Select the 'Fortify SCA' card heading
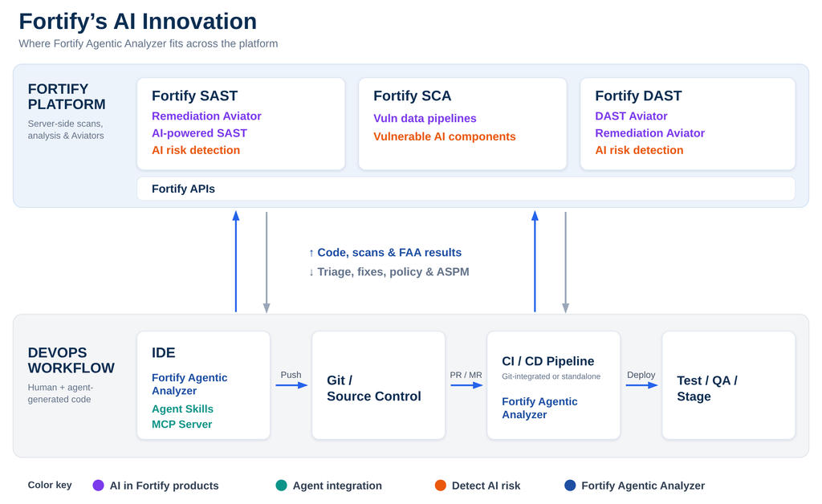Image resolution: width=822 pixels, height=504 pixels. [x=412, y=96]
